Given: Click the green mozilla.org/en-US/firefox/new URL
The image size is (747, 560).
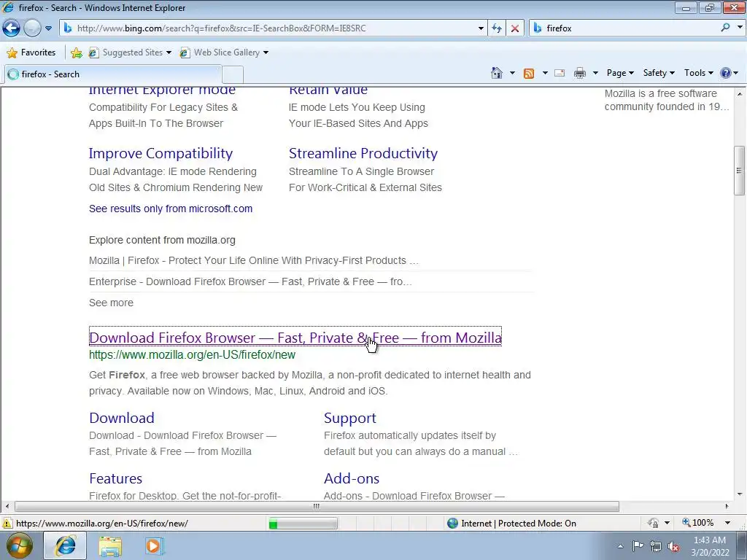Looking at the screenshot, I should 192,355.
